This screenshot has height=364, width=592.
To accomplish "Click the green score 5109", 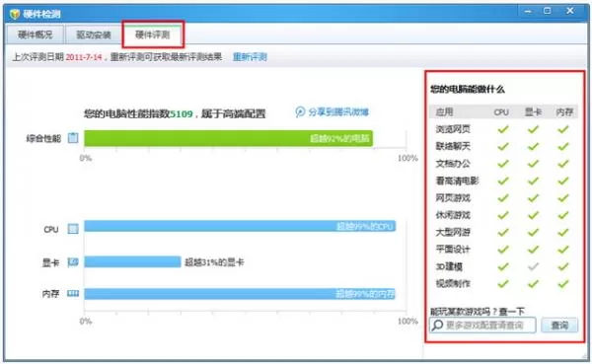I will point(182,113).
